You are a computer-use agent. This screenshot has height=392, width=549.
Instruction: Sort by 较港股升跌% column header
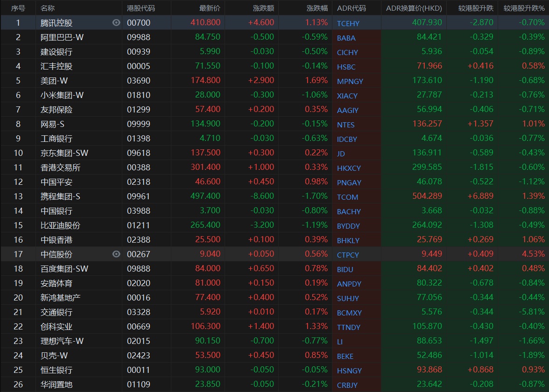(x=523, y=8)
